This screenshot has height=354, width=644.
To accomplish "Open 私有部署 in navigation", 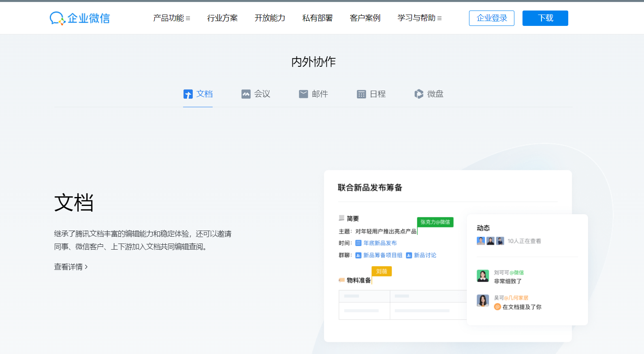I will (x=318, y=18).
